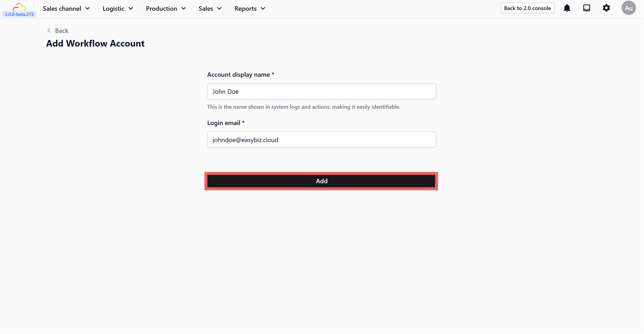Select Production in the navigation bar
The width and height of the screenshot is (644, 334).
coord(161,8)
